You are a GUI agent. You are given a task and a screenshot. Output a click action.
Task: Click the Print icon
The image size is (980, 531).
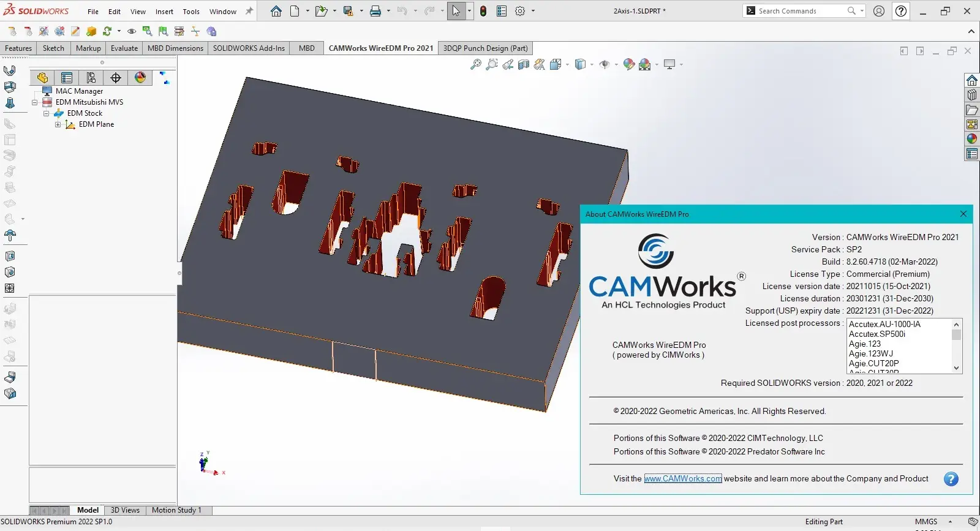pos(375,11)
